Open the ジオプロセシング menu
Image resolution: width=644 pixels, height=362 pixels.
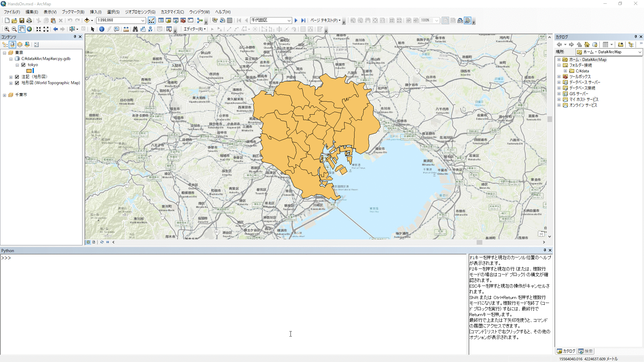[140, 12]
